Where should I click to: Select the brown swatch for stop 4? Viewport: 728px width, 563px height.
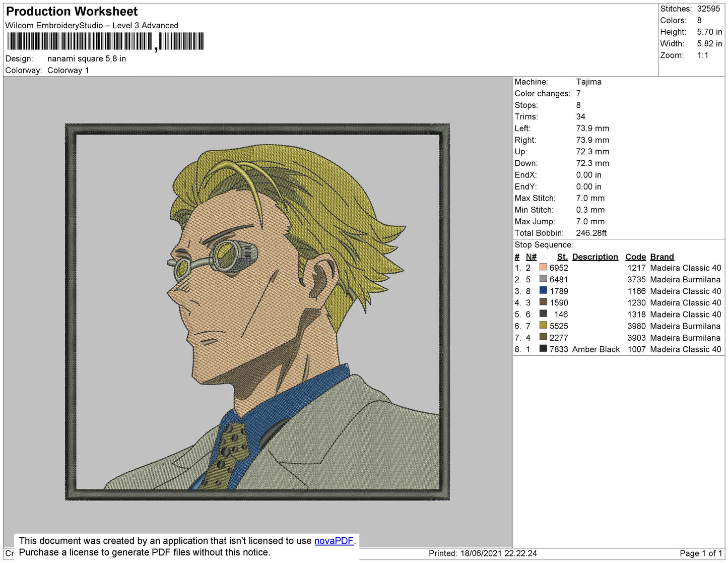point(543,302)
